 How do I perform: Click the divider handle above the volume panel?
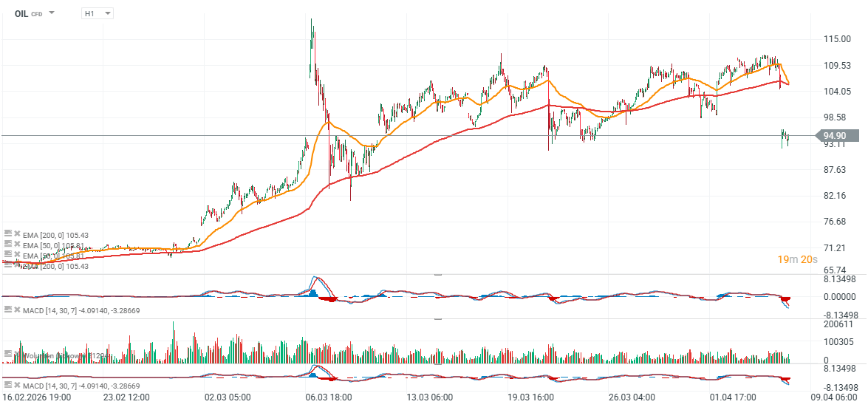pos(437,319)
